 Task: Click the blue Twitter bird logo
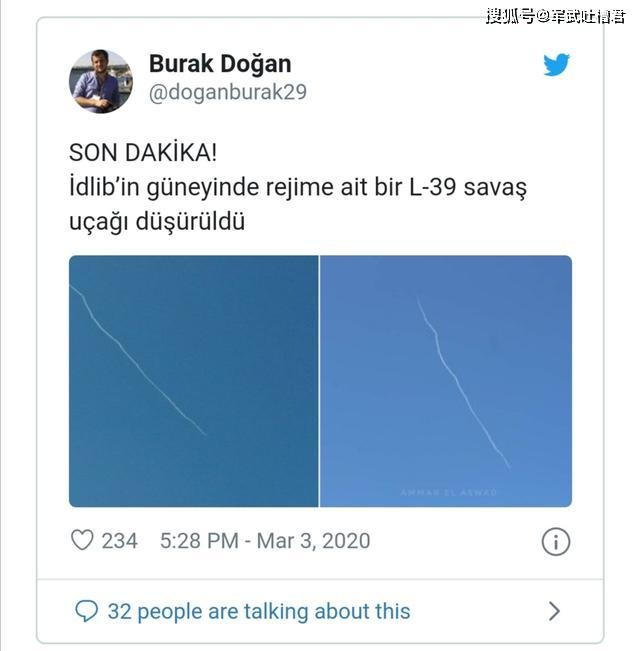click(556, 65)
